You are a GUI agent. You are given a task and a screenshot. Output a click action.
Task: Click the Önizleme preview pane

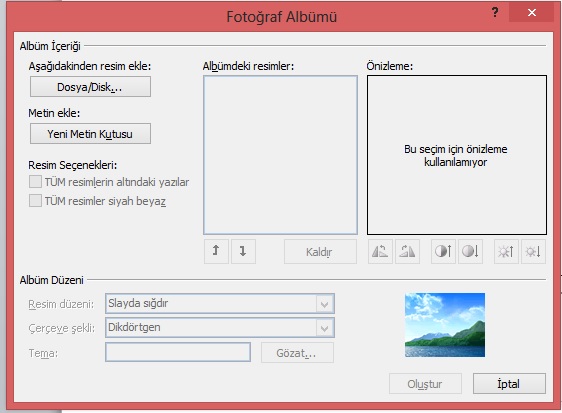point(457,155)
